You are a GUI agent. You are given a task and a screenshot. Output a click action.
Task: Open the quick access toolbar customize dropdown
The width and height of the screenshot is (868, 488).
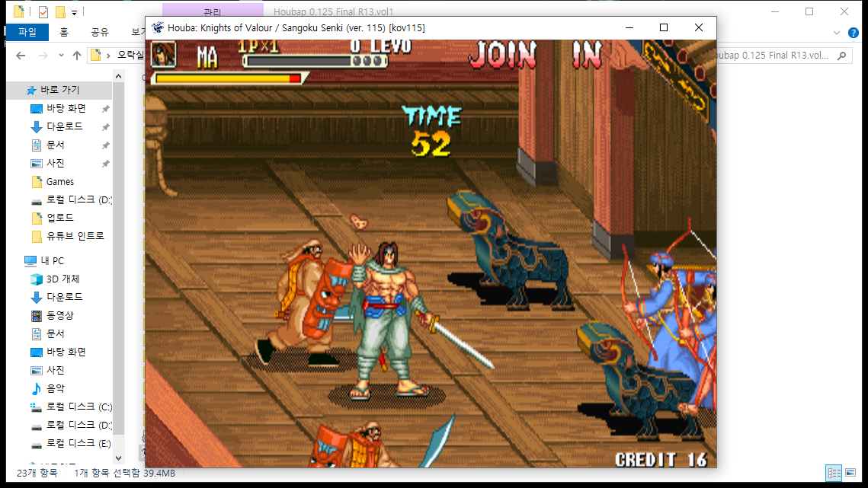(x=74, y=11)
